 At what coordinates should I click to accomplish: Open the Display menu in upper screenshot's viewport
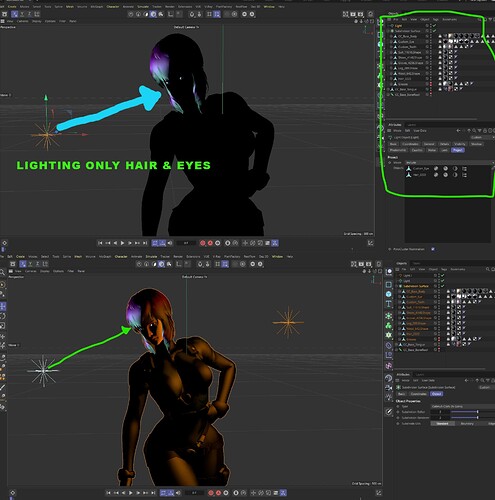point(36,21)
